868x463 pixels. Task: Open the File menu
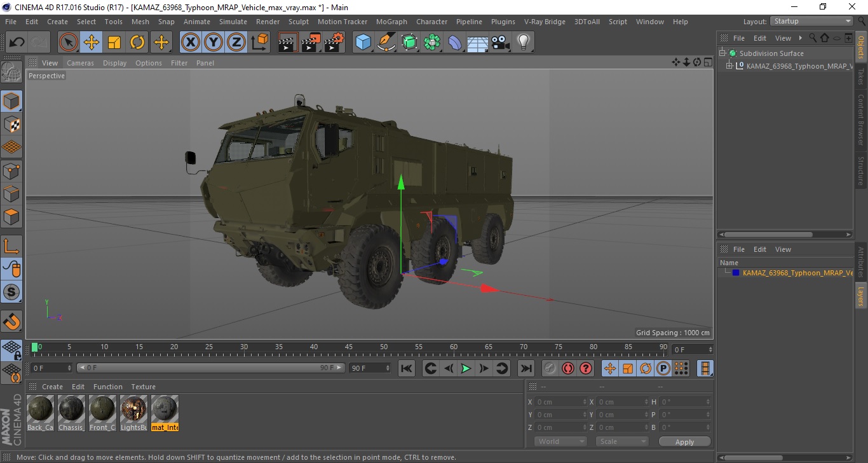(11, 22)
